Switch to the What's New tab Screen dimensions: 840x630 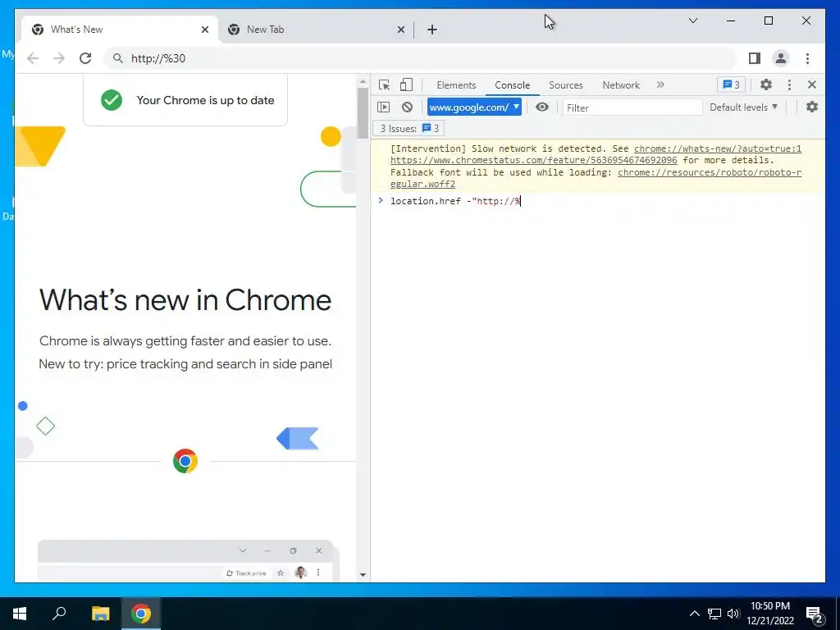(x=120, y=30)
